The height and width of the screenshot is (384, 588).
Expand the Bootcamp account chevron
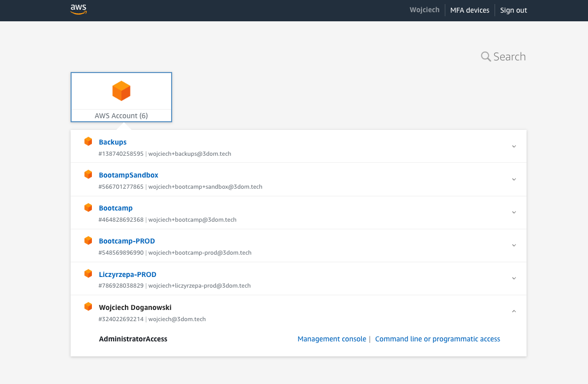click(x=514, y=213)
